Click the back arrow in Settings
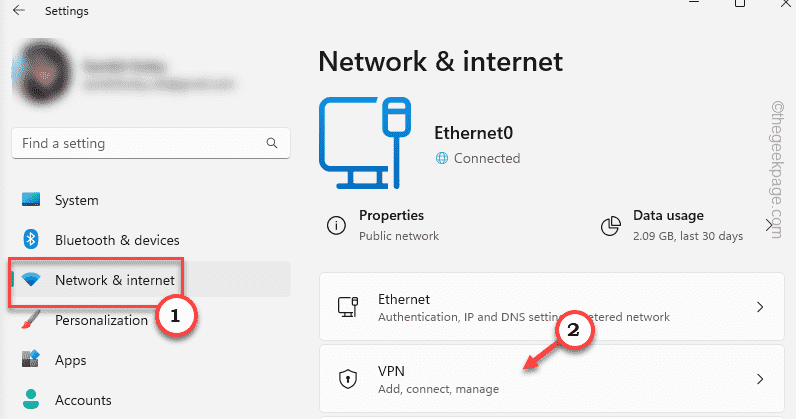 [x=19, y=11]
